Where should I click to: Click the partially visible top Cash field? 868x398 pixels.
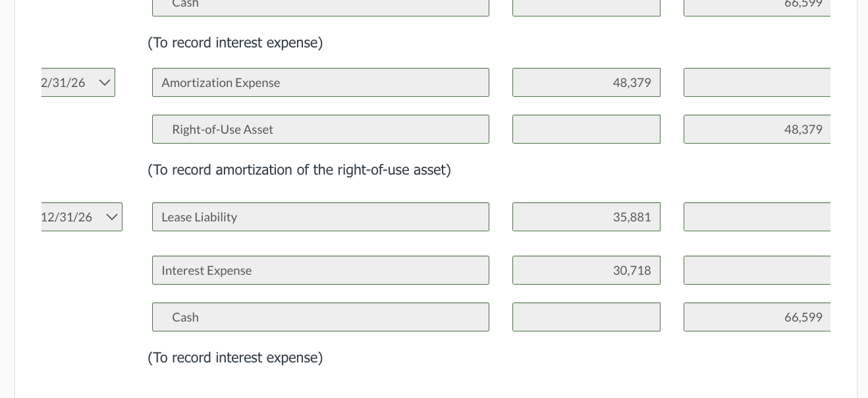tap(321, 7)
